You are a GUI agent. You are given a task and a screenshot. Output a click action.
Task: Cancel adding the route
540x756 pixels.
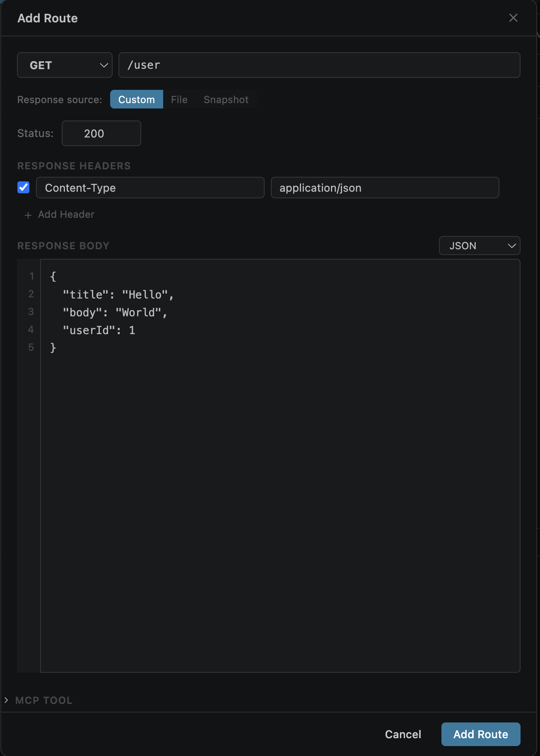[x=403, y=734]
